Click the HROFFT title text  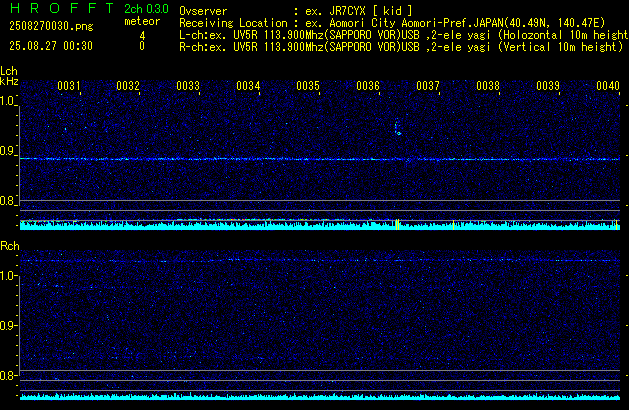click(62, 8)
